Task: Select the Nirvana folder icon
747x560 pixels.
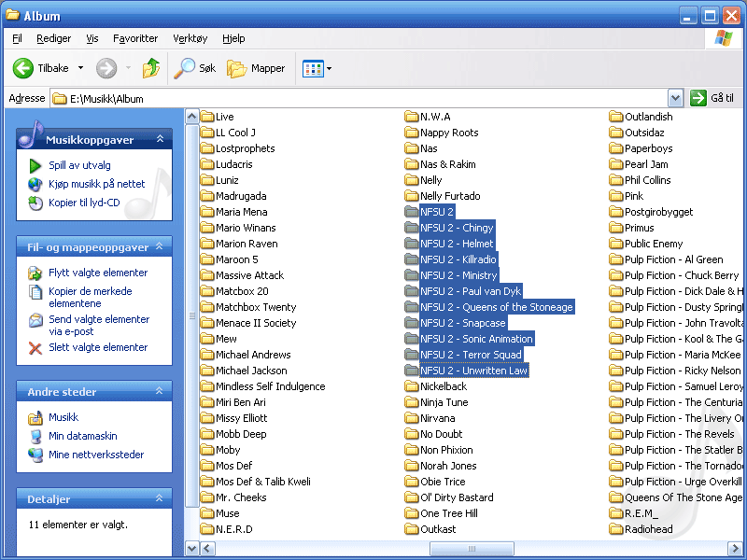Action: pyautogui.click(x=412, y=418)
